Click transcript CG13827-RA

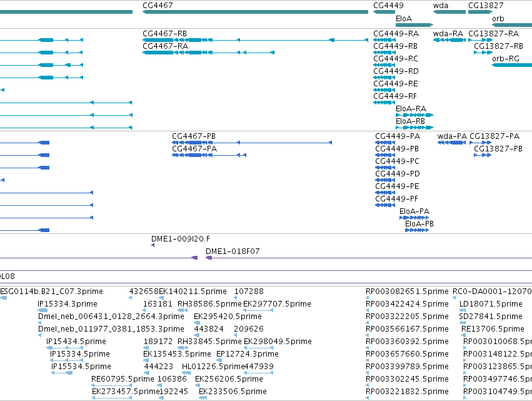click(480, 40)
